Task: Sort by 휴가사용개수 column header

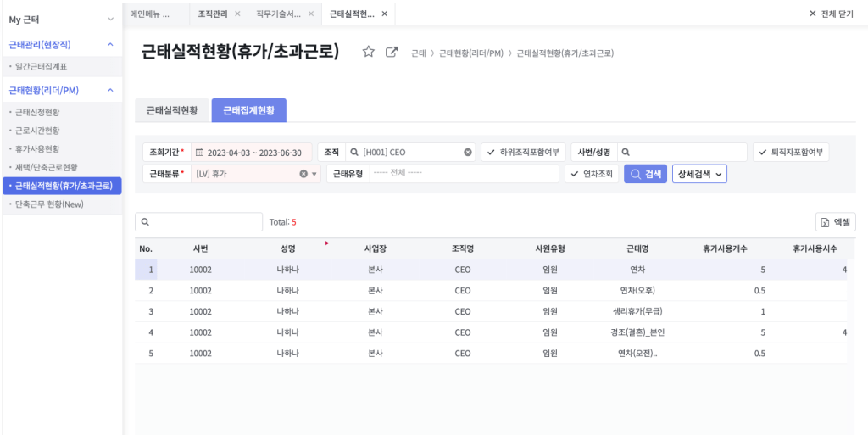Action: coord(725,249)
